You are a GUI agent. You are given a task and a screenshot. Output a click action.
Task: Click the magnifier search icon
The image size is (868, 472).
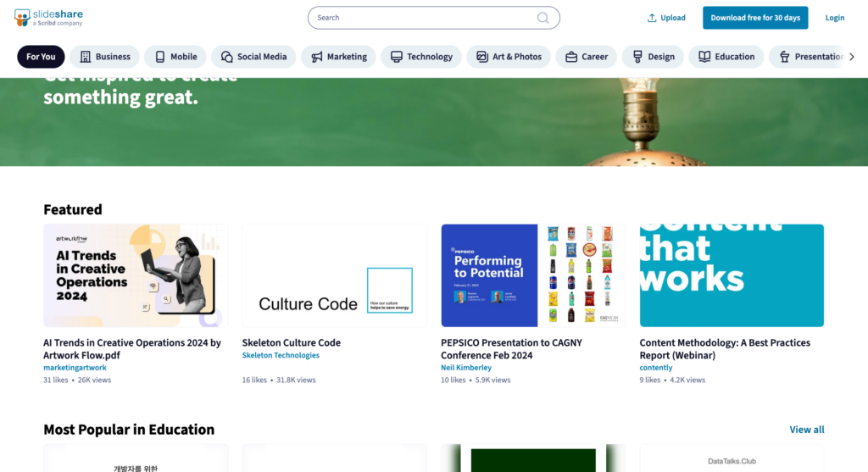click(543, 18)
